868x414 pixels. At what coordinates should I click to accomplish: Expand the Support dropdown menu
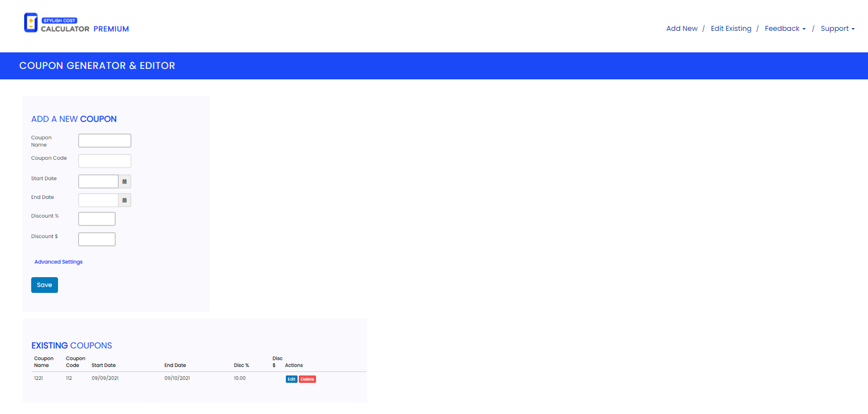coord(837,29)
